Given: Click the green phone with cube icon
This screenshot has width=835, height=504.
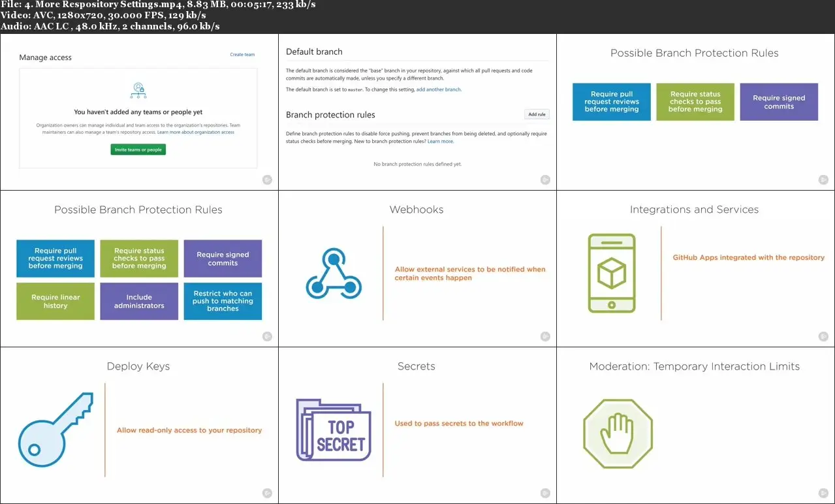Looking at the screenshot, I should coord(612,274).
